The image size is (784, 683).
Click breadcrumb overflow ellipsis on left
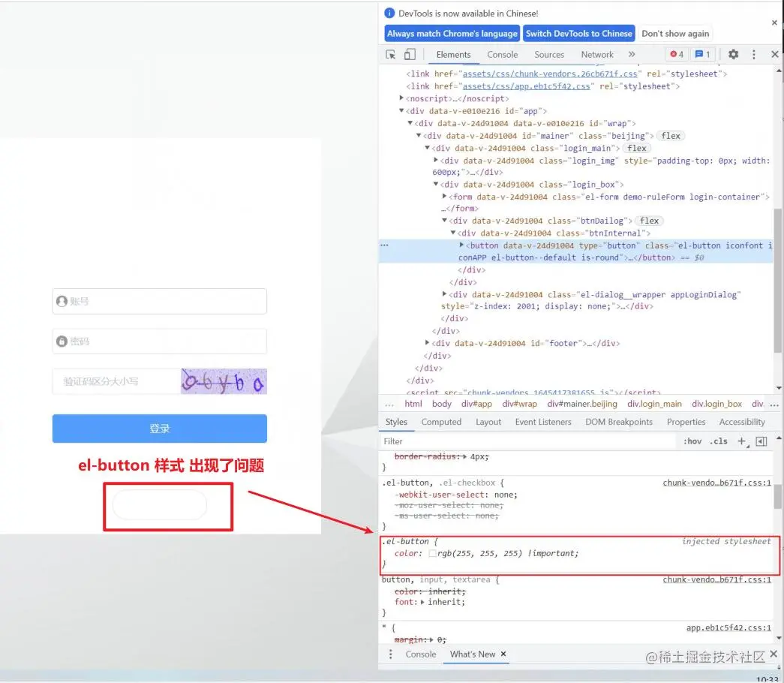pos(389,405)
